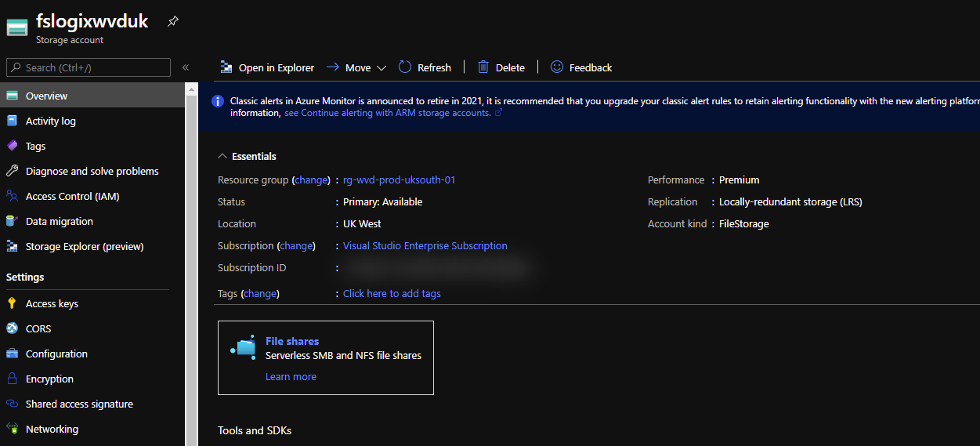Viewport: 980px width, 446px height.
Task: Change tags via the Tags change link
Action: [260, 293]
